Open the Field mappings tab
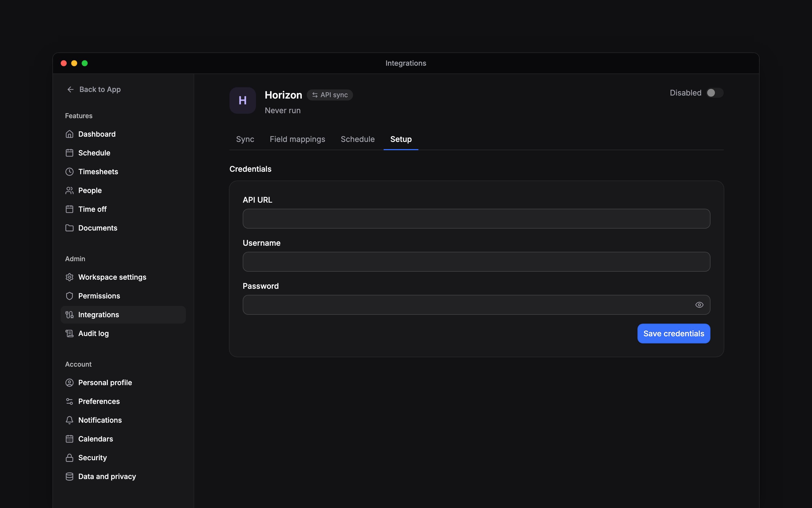The image size is (812, 508). click(297, 139)
